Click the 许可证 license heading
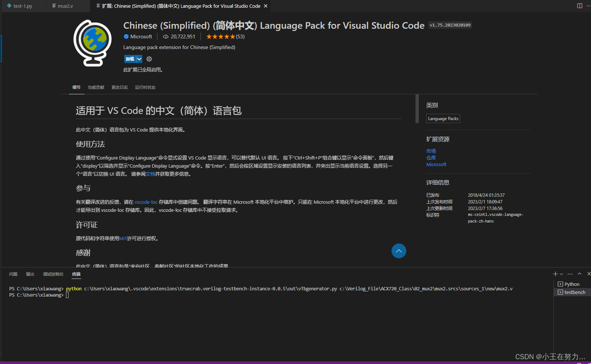 point(87,225)
